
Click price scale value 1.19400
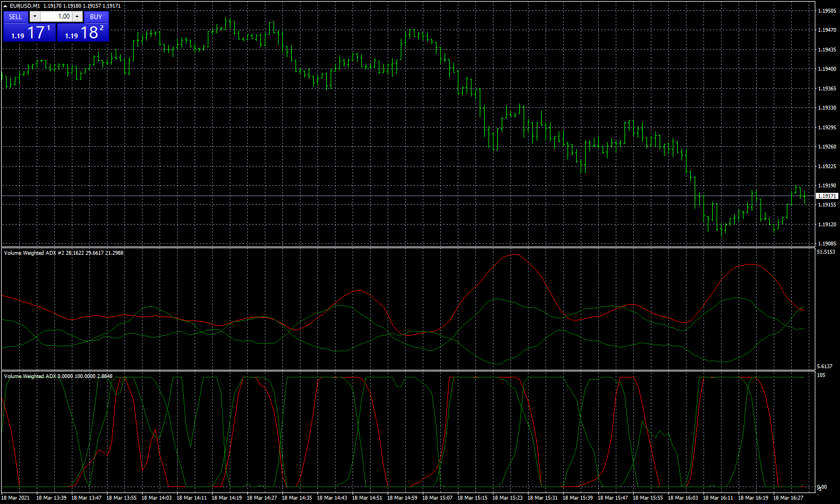(x=827, y=69)
